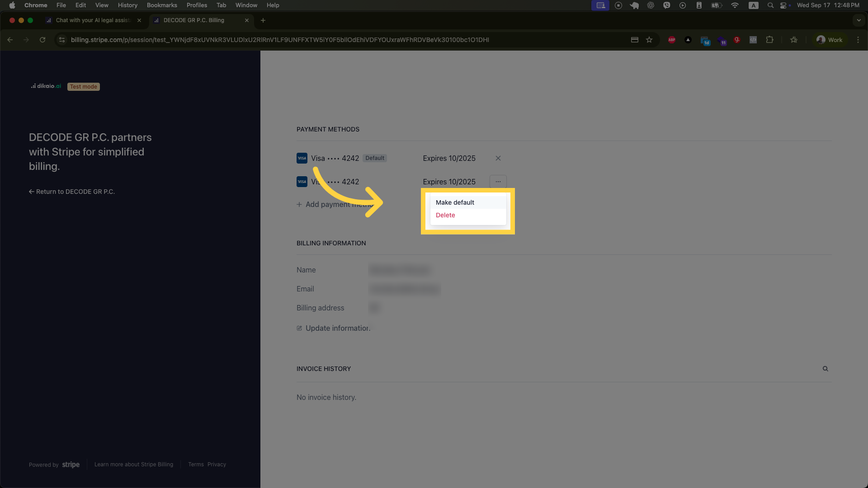Open the Grammarly extension icon
Viewport: 868px width, 488px height.
point(737,40)
